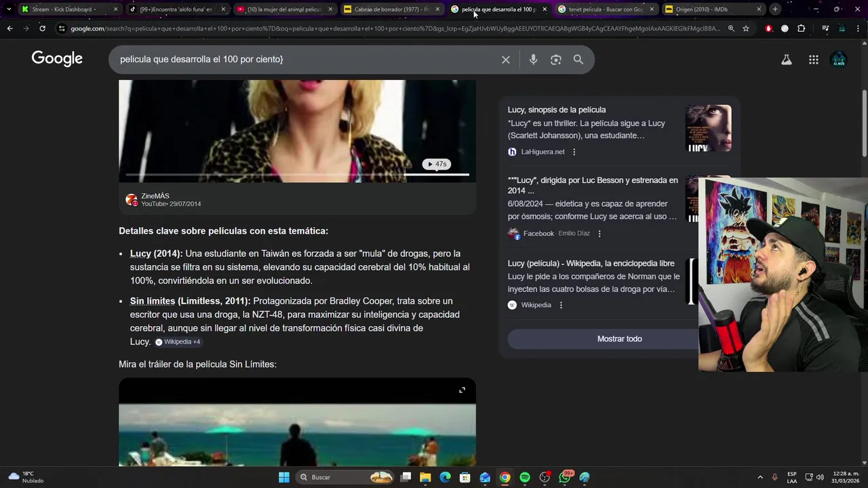The image size is (868, 488).
Task: Switch to tenet pelicula Google search tab
Action: pos(606,9)
